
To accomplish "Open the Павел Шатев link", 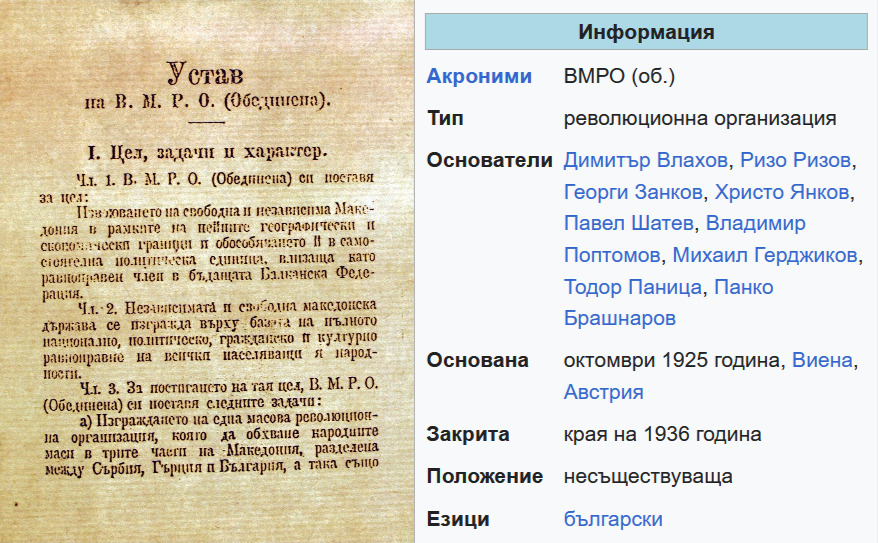I will pyautogui.click(x=629, y=223).
